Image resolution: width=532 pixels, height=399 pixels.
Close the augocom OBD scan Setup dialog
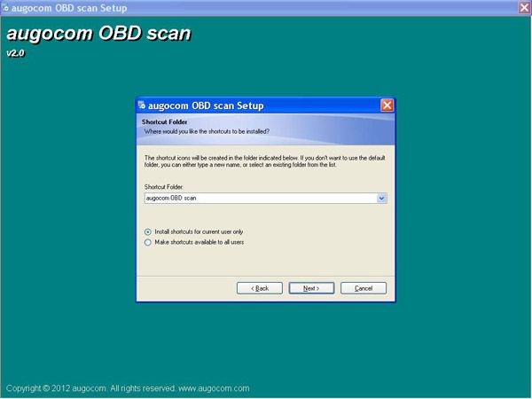[x=387, y=106]
